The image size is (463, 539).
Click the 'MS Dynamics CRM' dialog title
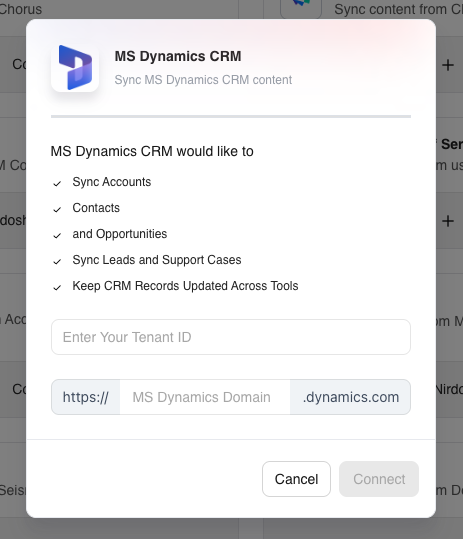click(178, 56)
